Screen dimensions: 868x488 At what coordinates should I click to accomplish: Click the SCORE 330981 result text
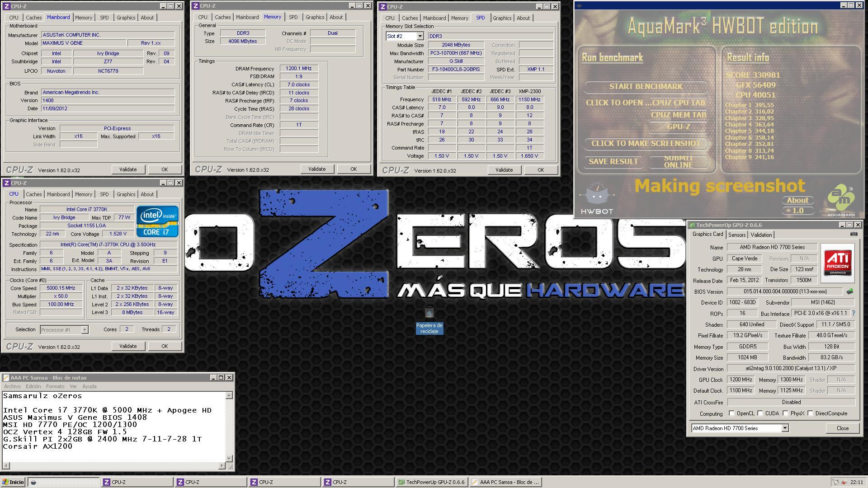point(753,75)
